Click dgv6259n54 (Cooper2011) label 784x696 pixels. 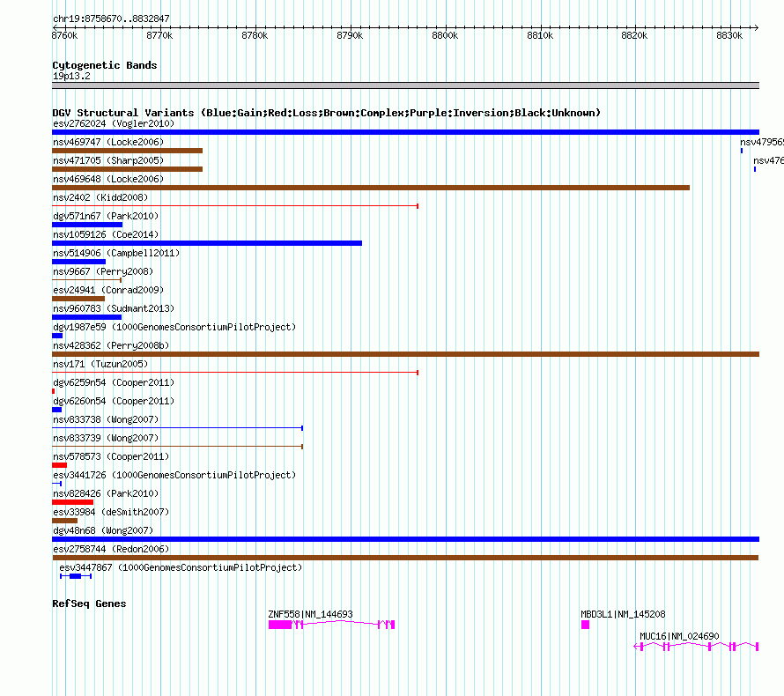114,382
